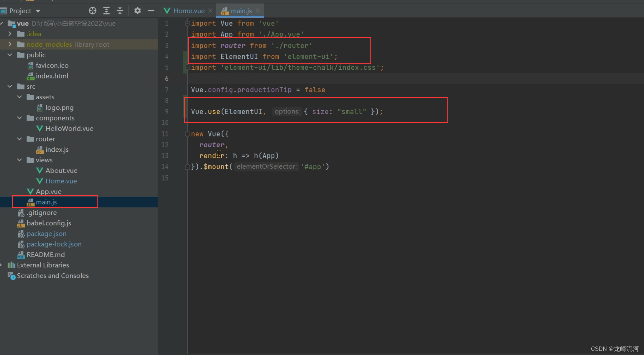Fold the import block at line 1

(187, 23)
